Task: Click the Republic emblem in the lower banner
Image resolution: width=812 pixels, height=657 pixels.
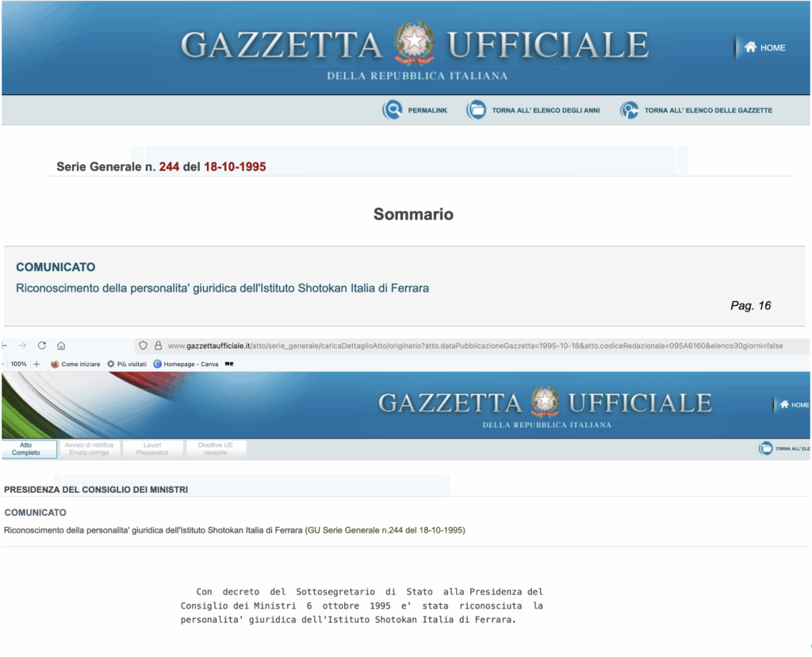Action: click(545, 402)
